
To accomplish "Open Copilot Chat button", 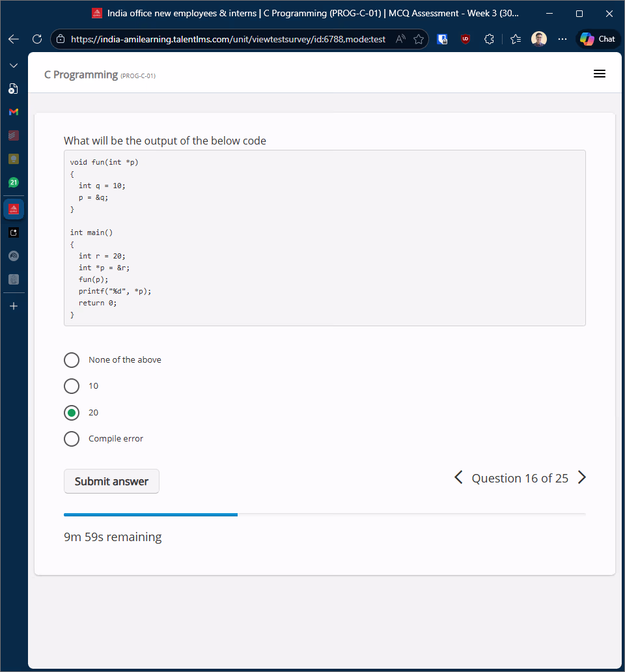I will pos(598,39).
